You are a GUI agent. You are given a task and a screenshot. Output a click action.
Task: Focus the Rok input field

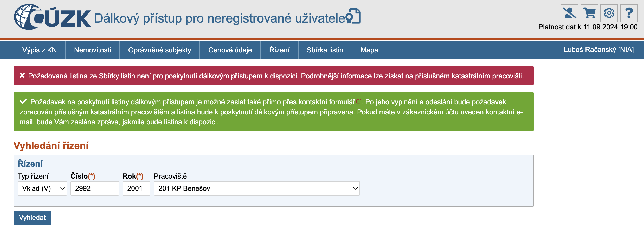[x=136, y=188]
